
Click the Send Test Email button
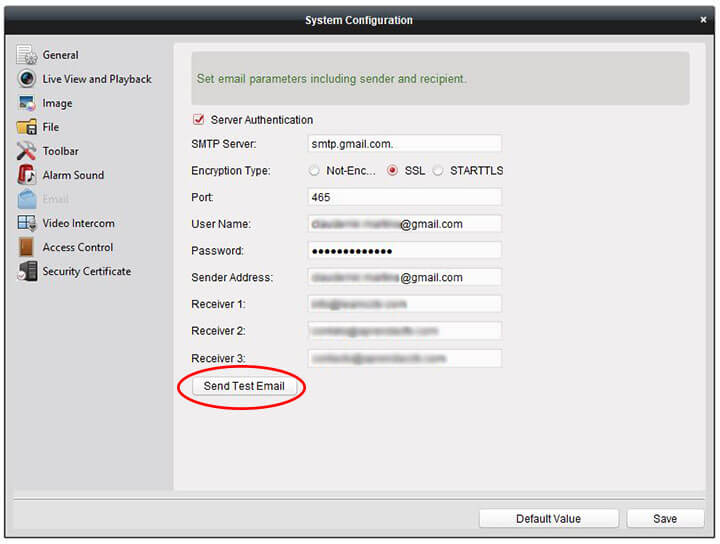coord(244,386)
